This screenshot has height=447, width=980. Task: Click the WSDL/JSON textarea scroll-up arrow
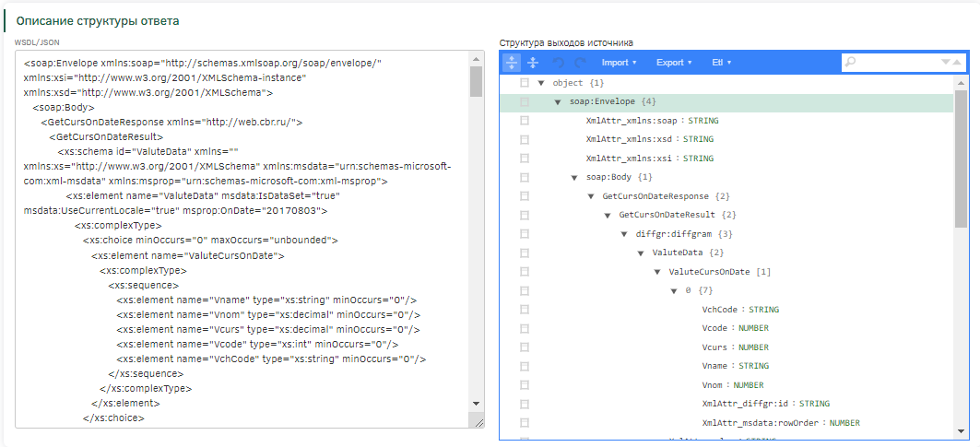[476, 59]
